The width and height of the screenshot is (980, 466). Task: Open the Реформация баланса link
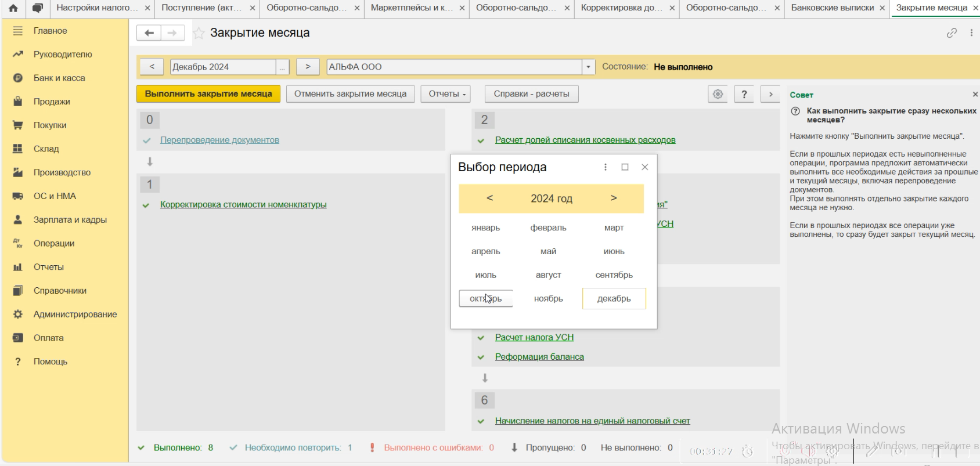539,357
